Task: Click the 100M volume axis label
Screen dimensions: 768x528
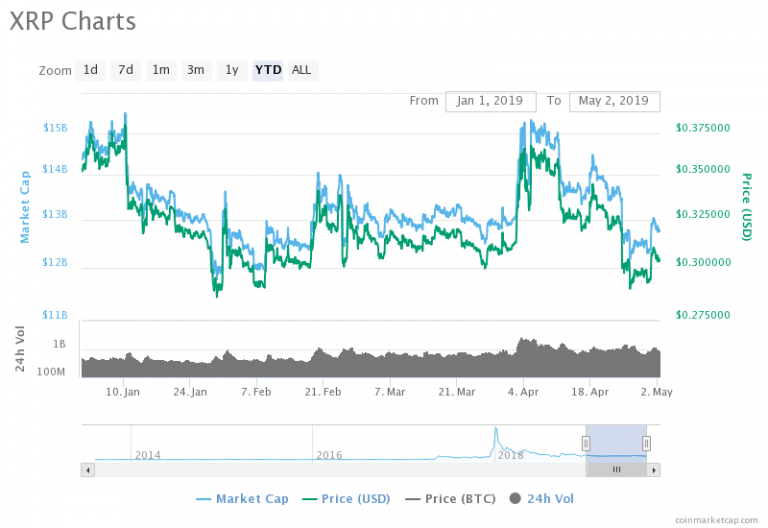Action: click(x=51, y=372)
